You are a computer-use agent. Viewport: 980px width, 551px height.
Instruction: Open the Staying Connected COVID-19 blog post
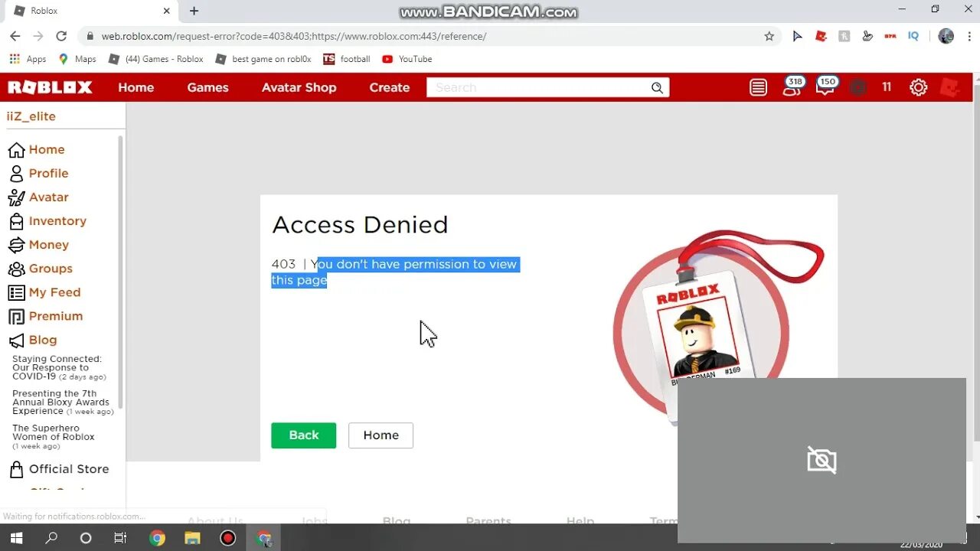point(58,367)
